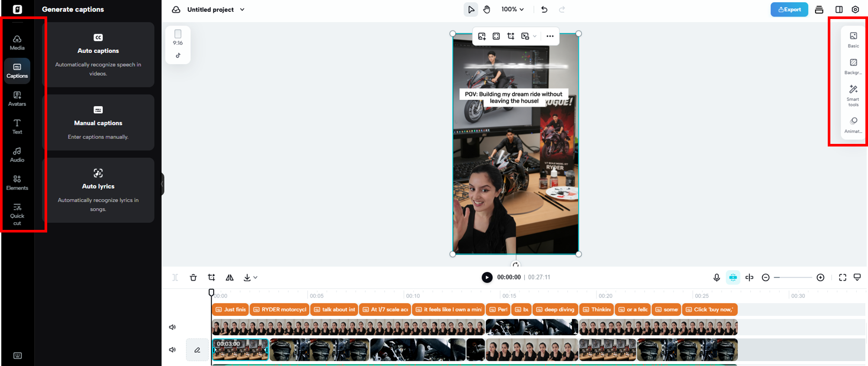Choose Auto captions card

click(98, 54)
